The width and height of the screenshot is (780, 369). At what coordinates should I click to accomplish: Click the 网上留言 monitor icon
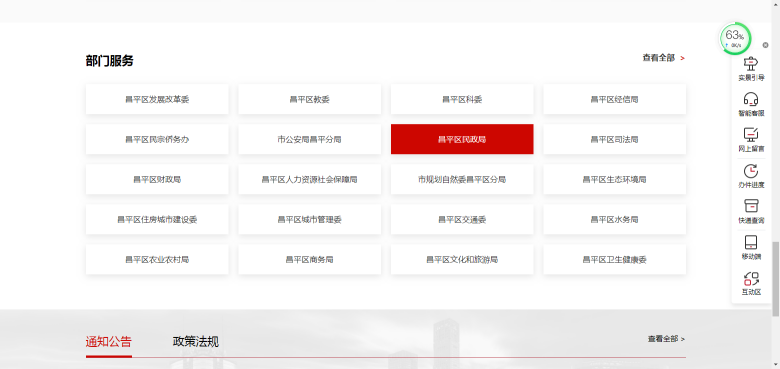(751, 135)
